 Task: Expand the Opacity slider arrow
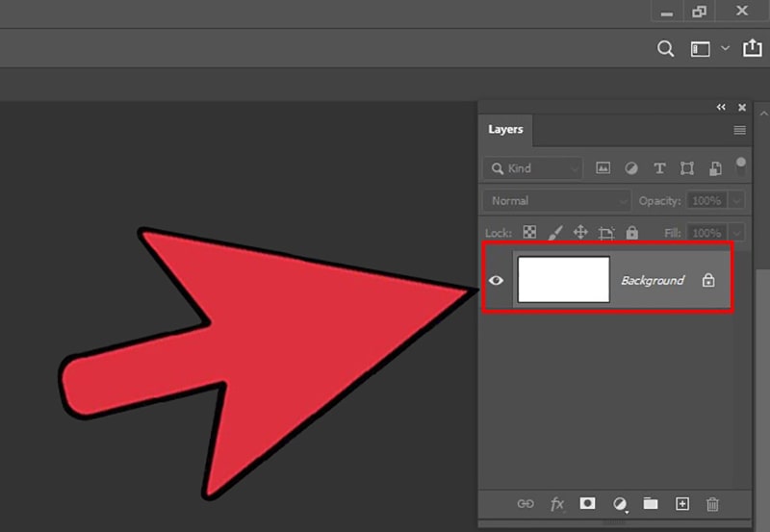click(736, 201)
